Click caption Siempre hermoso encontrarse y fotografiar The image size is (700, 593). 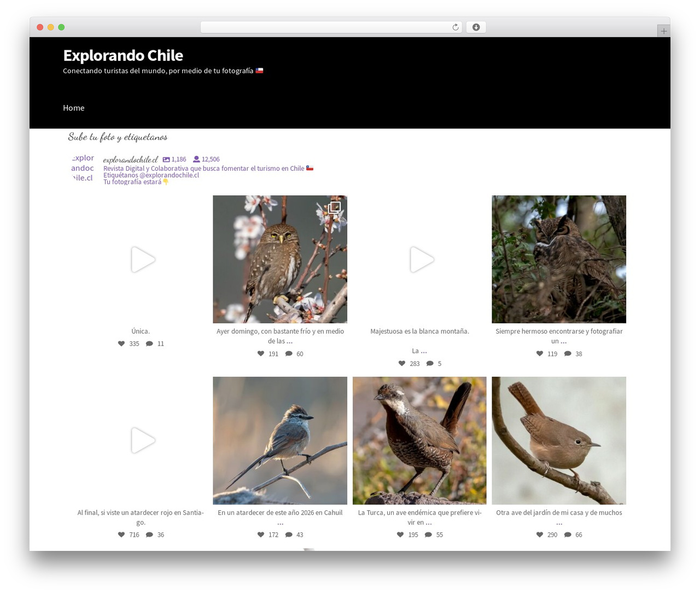point(559,336)
